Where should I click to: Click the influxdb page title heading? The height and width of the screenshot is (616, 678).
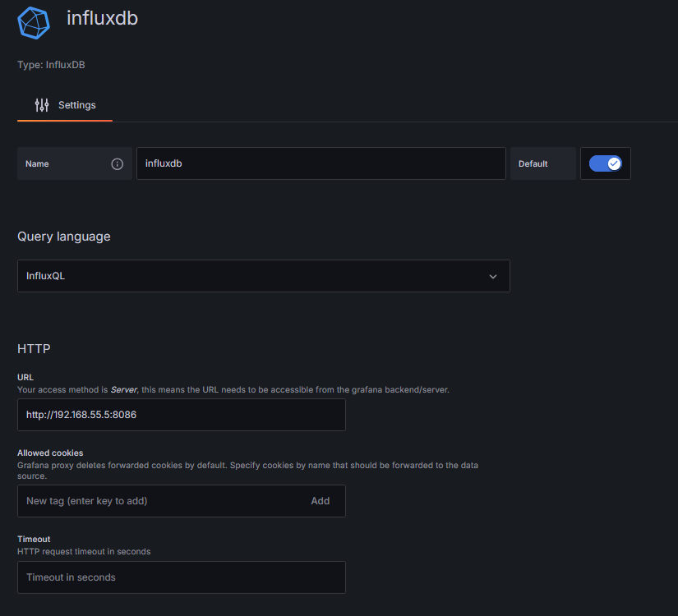(102, 18)
